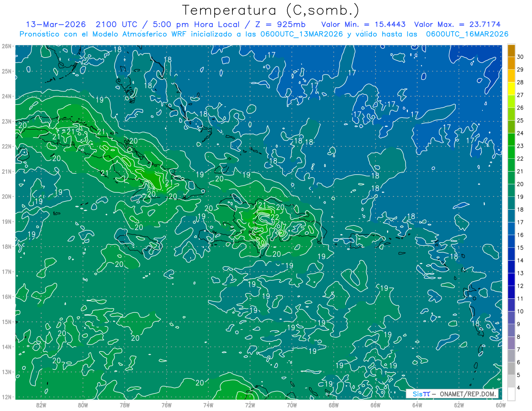The height and width of the screenshot is (411, 532).
Task: Click the "76W" longitude label
Action: [166, 405]
